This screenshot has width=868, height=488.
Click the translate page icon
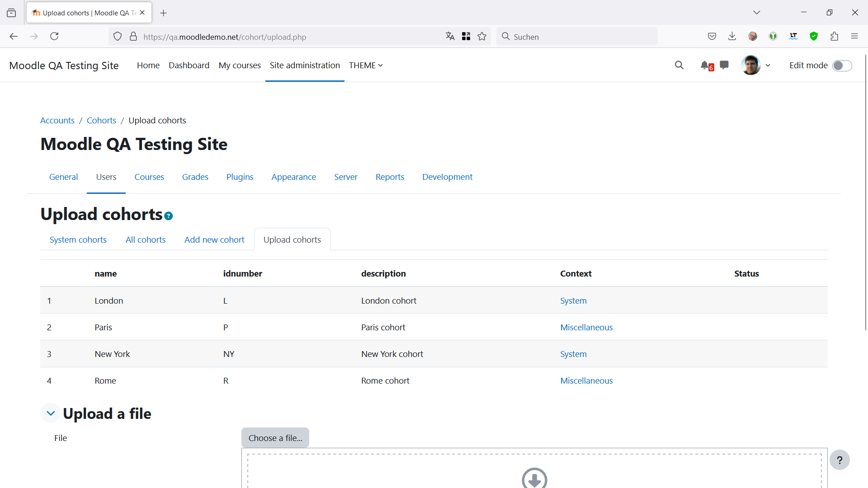point(450,36)
